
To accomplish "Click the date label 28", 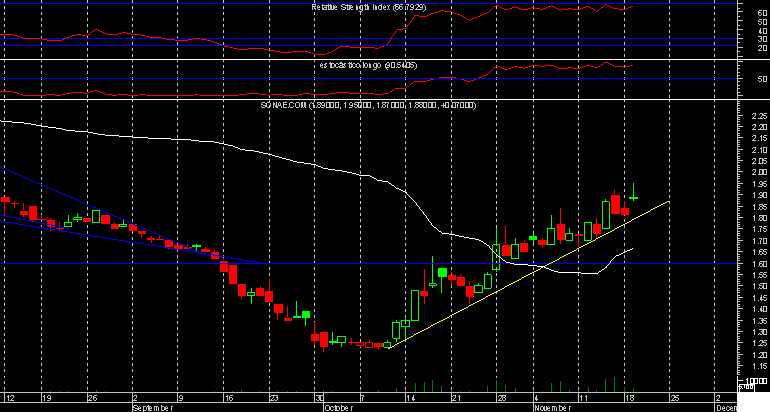I will [x=501, y=398].
